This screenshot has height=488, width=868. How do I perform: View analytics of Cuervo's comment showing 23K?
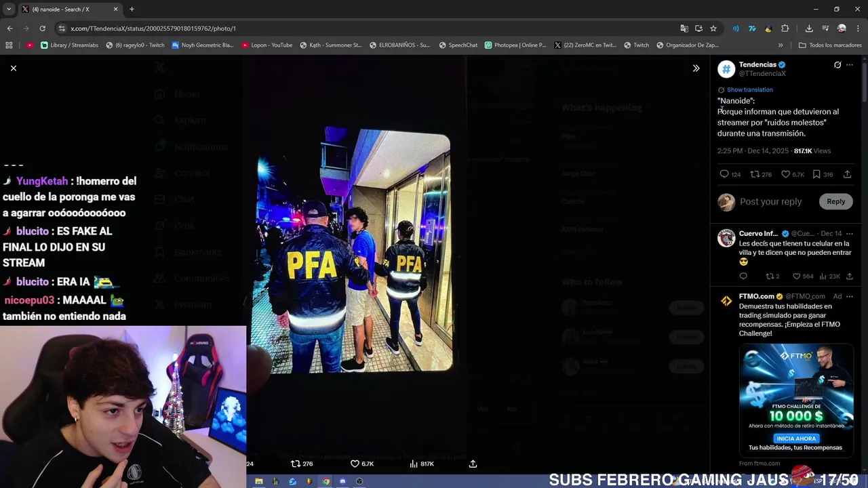pos(830,276)
